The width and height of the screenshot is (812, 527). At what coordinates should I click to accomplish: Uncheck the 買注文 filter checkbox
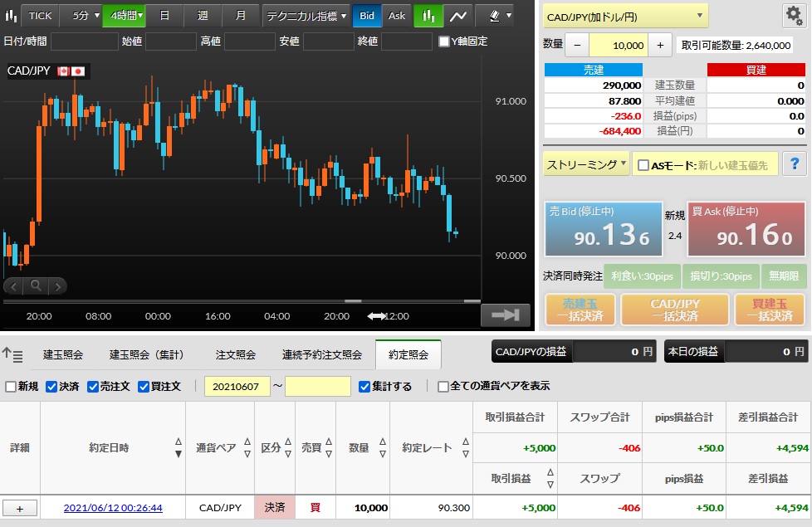pos(144,387)
